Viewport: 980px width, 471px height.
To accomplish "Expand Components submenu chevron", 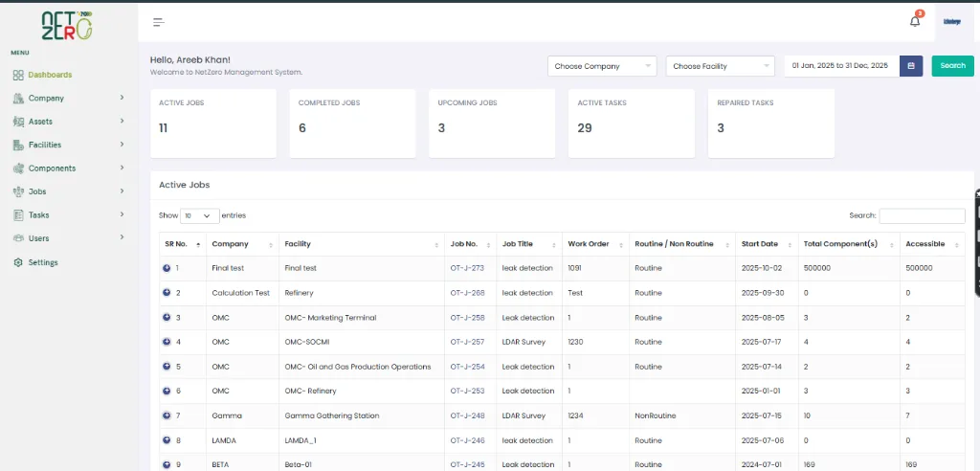I will (x=122, y=168).
